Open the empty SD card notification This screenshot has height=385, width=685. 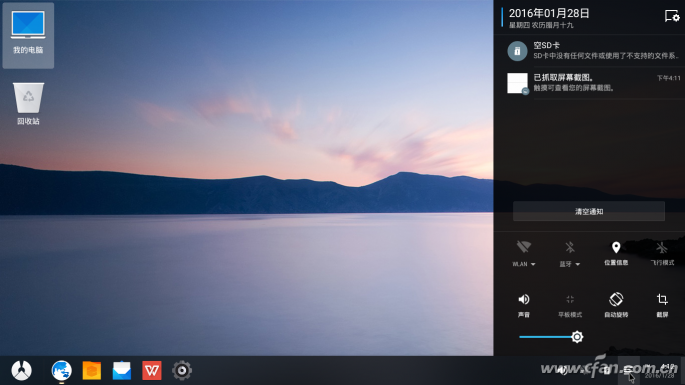tap(589, 51)
